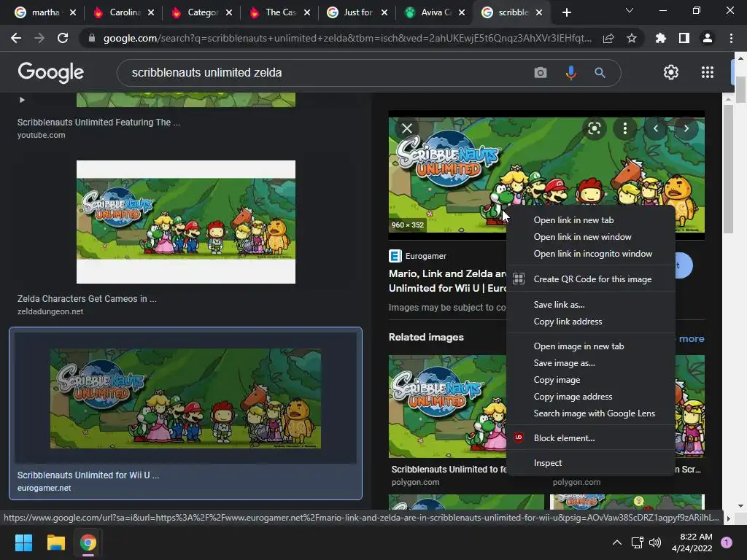The height and width of the screenshot is (560, 747).
Task: Go back to previous page in Chrome
Action: point(16,38)
